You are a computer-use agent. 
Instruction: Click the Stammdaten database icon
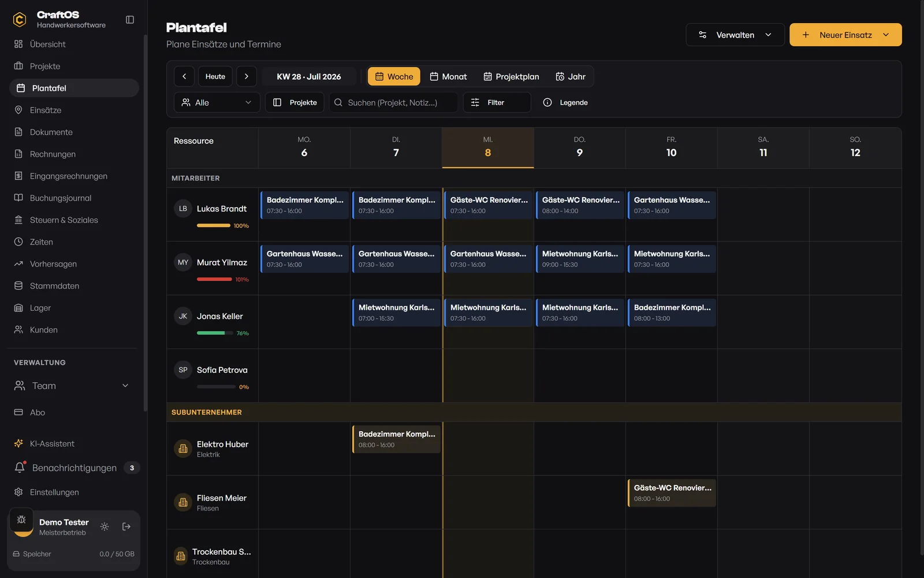click(18, 286)
